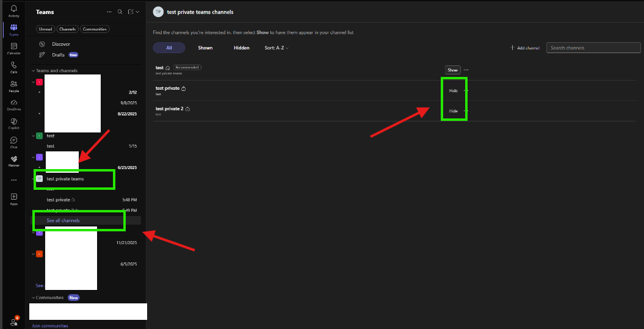This screenshot has width=644, height=329.
Task: Collapse the Teams and channels section
Action: [33, 71]
